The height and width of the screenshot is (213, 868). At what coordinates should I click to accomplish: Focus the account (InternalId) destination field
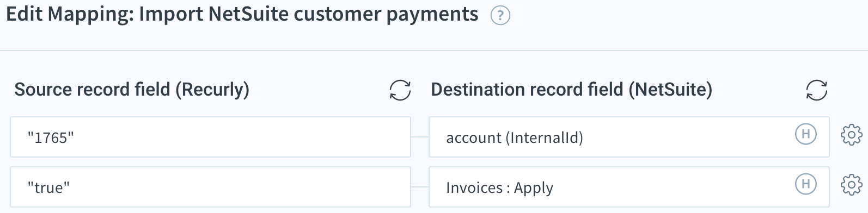(x=629, y=137)
